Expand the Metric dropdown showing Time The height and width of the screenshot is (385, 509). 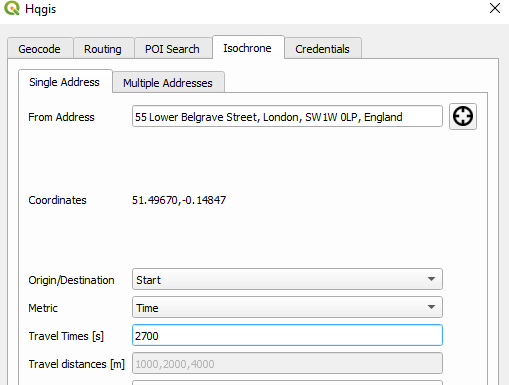[287, 307]
